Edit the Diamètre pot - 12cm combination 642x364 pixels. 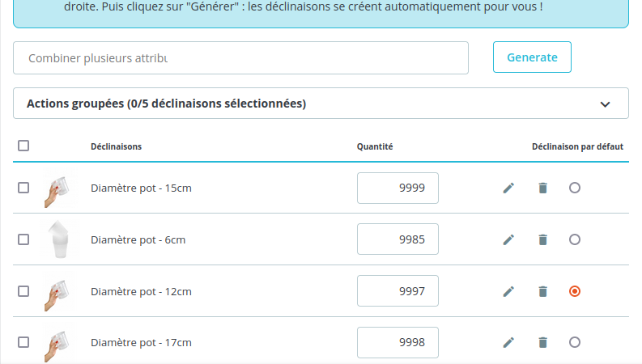(508, 291)
